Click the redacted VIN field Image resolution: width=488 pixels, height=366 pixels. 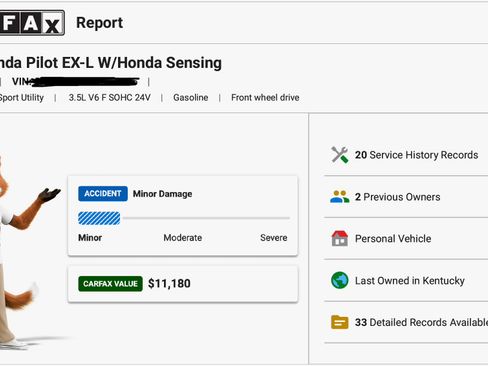tap(75, 81)
